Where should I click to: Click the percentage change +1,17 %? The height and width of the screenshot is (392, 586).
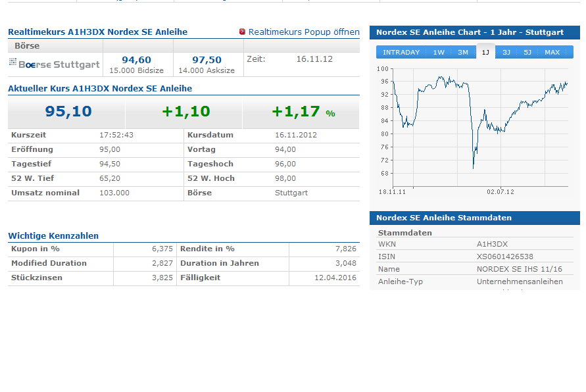click(x=303, y=112)
